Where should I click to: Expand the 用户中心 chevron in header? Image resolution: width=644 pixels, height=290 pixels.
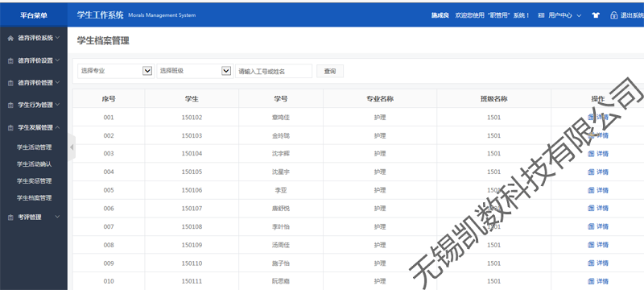click(x=579, y=15)
